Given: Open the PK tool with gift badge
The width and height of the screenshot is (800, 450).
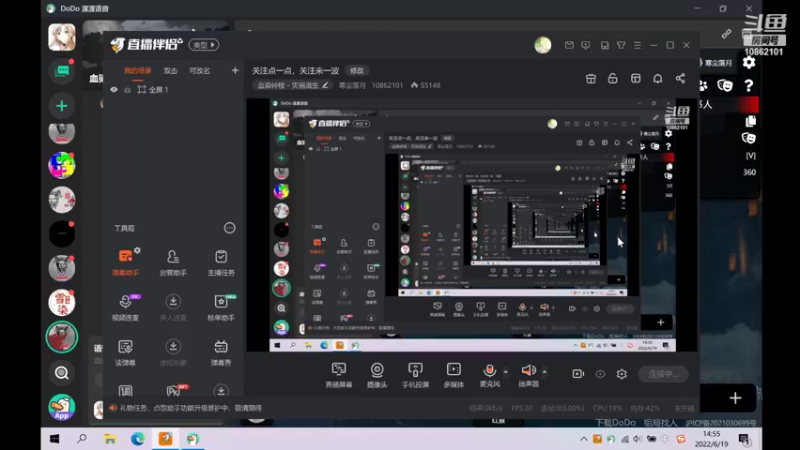Looking at the screenshot, I should pyautogui.click(x=174, y=390).
